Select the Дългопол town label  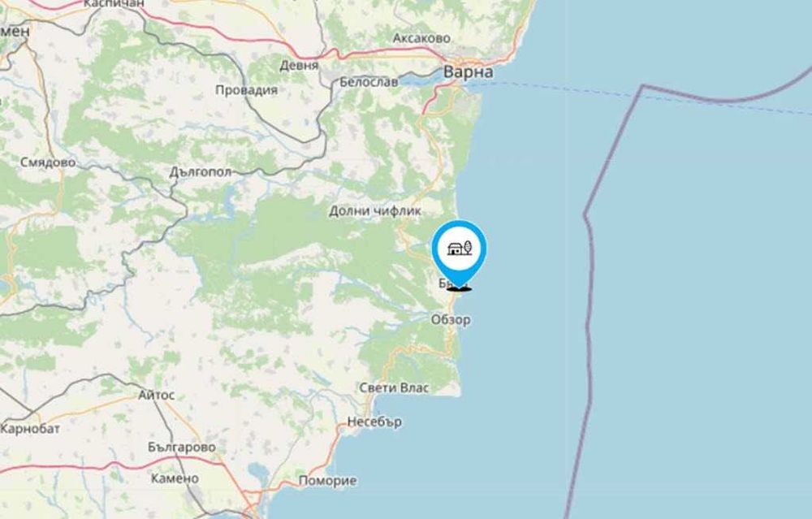(x=200, y=172)
